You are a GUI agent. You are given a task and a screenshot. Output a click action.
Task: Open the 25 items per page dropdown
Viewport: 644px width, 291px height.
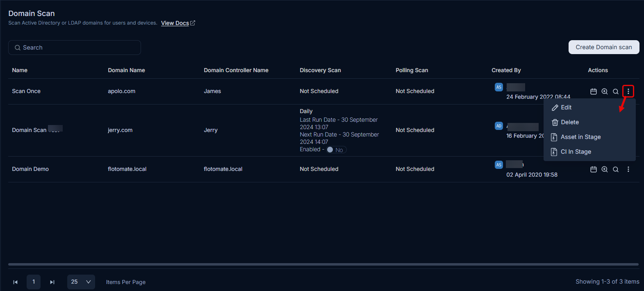pyautogui.click(x=81, y=282)
